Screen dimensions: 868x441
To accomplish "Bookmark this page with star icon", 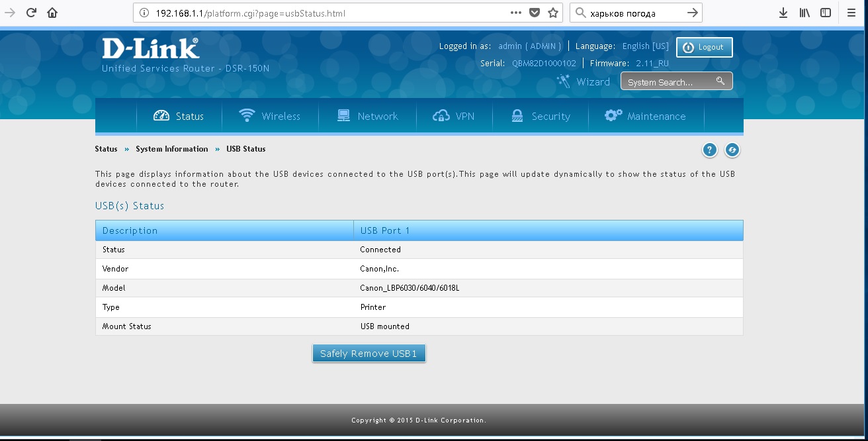I will point(553,13).
